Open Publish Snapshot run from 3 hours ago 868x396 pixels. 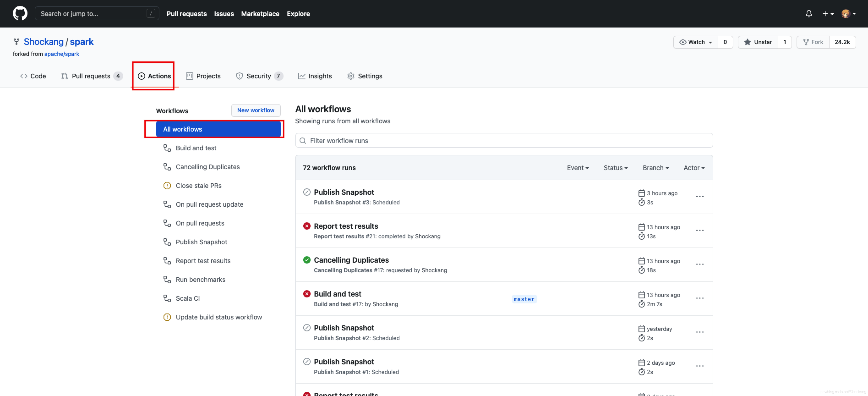pyautogui.click(x=344, y=192)
